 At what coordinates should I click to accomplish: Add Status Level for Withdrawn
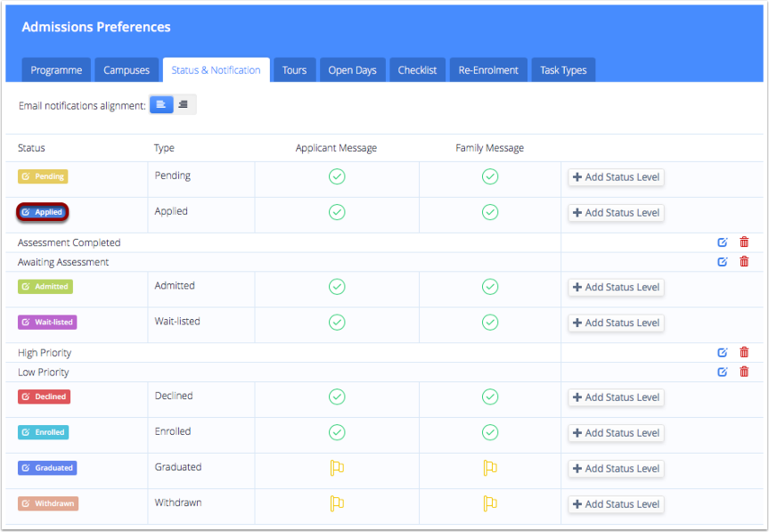pyautogui.click(x=616, y=504)
